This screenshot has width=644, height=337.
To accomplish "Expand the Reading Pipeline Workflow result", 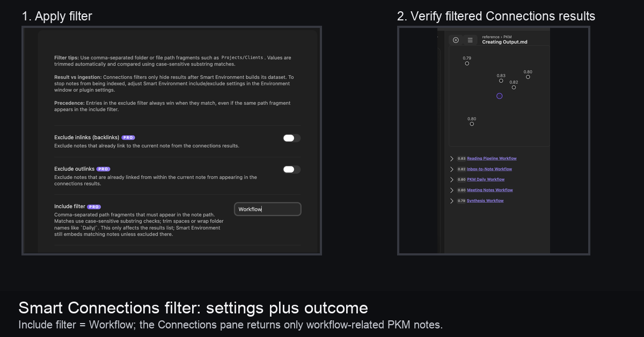I will [x=452, y=158].
